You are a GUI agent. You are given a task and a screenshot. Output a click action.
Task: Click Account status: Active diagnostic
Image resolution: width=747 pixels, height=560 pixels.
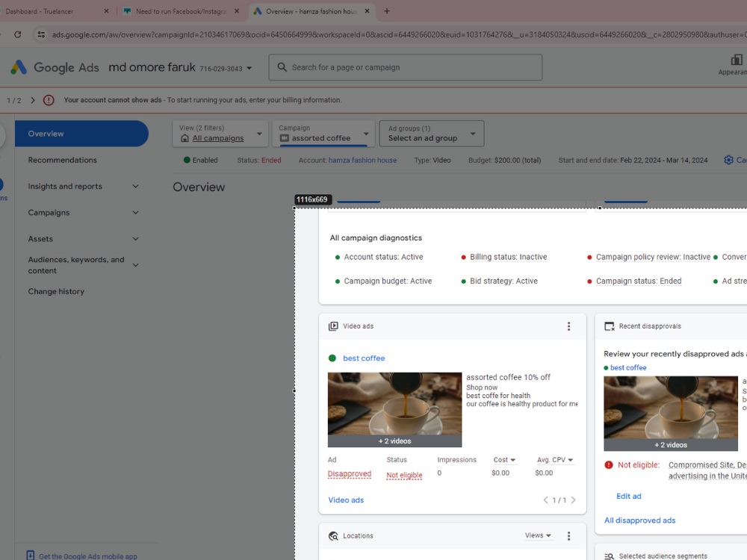pyautogui.click(x=383, y=257)
